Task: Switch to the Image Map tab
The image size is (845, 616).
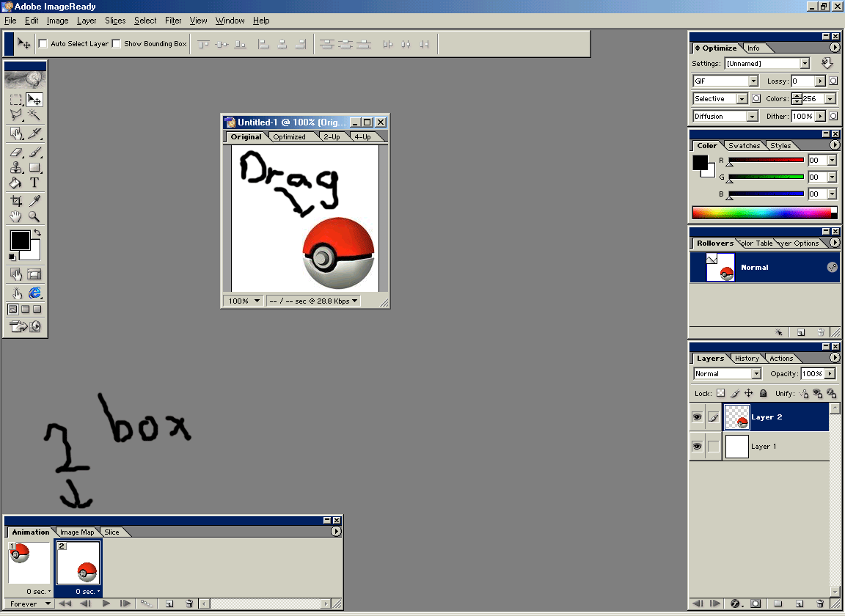Action: click(77, 532)
